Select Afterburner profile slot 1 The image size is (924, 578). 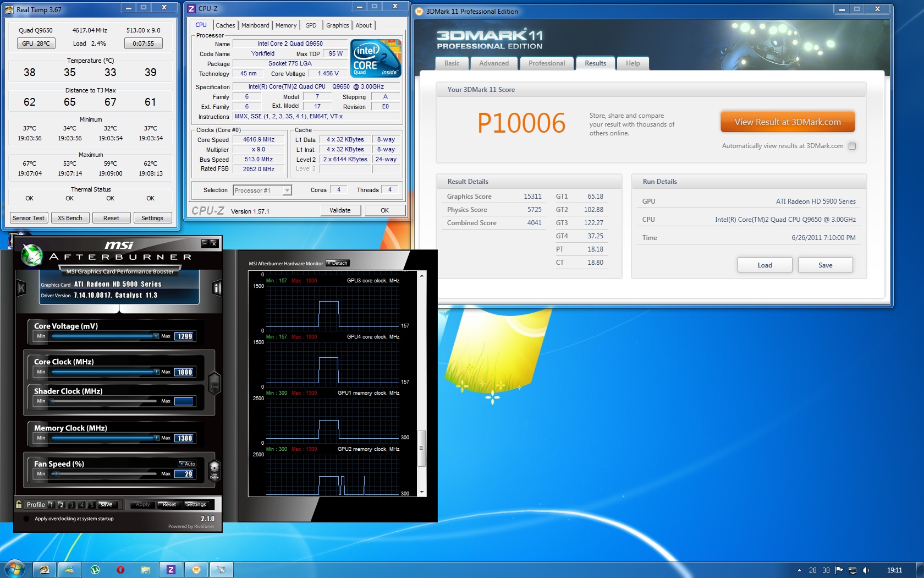point(51,504)
